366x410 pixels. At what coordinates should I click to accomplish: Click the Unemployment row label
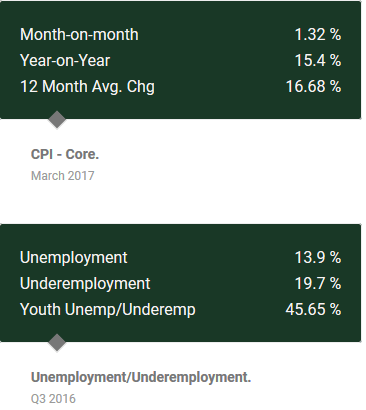pyautogui.click(x=74, y=258)
